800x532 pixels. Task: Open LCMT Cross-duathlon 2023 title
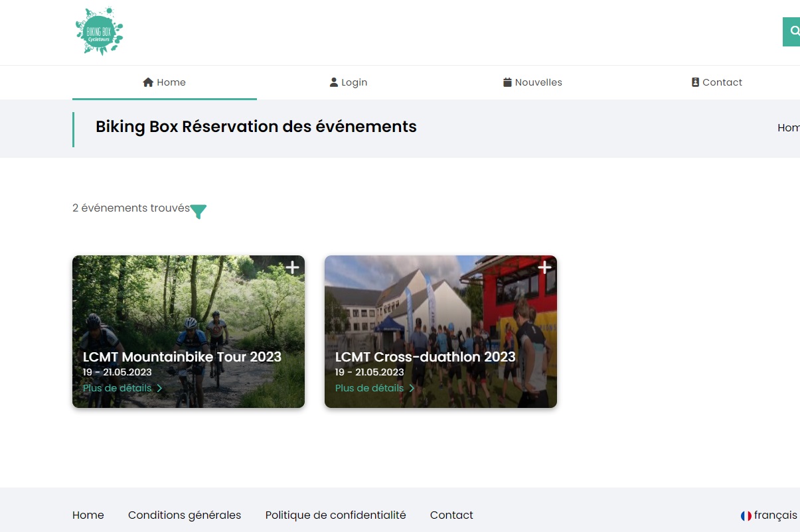point(426,357)
